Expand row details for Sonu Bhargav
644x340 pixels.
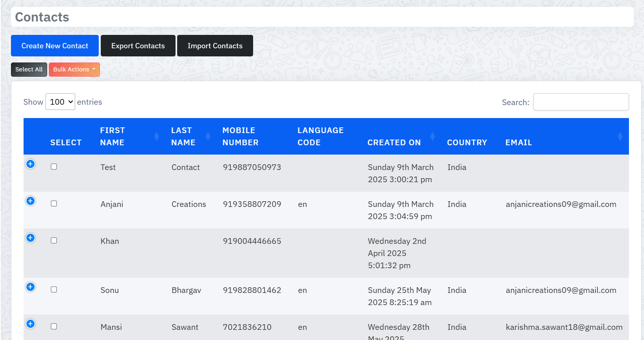point(30,287)
